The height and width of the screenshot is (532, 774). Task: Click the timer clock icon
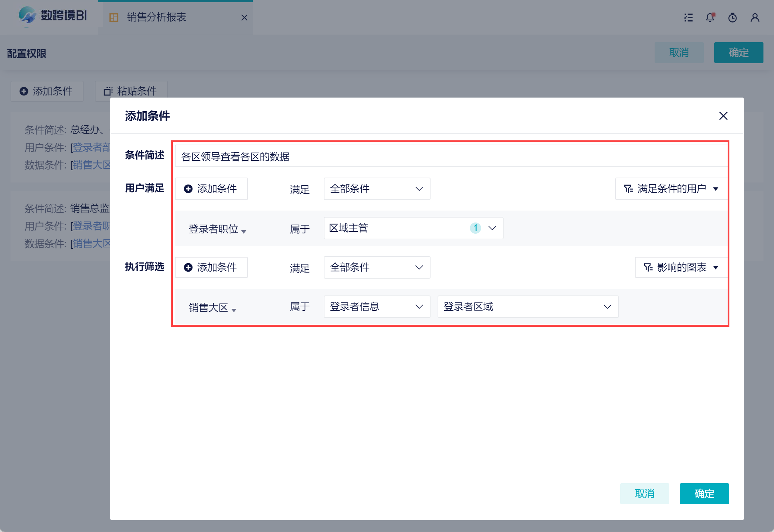732,18
